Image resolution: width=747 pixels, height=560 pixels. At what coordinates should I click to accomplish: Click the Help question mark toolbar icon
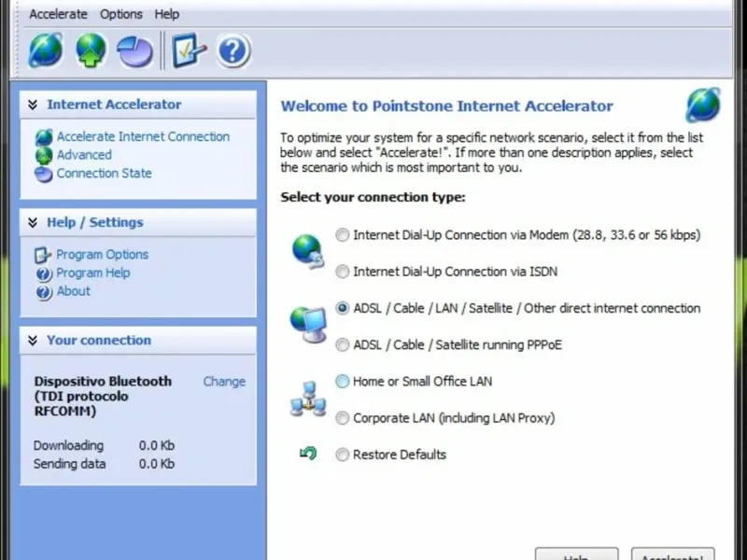click(233, 50)
